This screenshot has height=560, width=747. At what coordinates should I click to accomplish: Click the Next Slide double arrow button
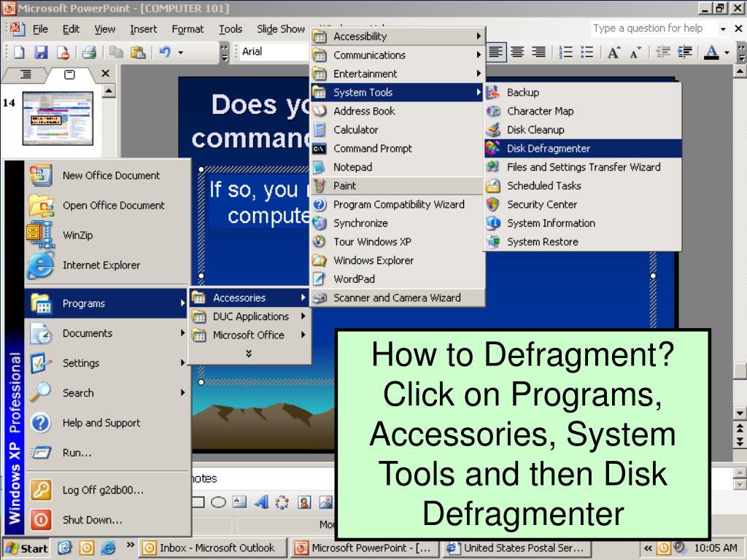[x=740, y=443]
